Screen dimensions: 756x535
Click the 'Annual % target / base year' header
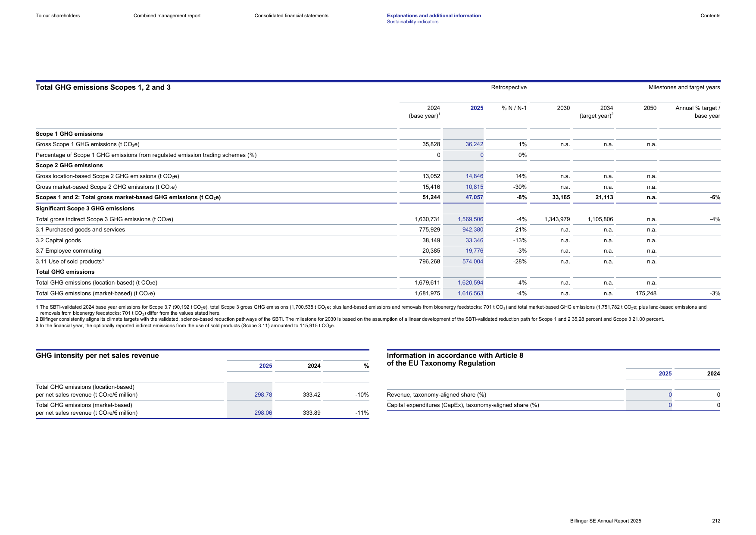[x=697, y=112]
